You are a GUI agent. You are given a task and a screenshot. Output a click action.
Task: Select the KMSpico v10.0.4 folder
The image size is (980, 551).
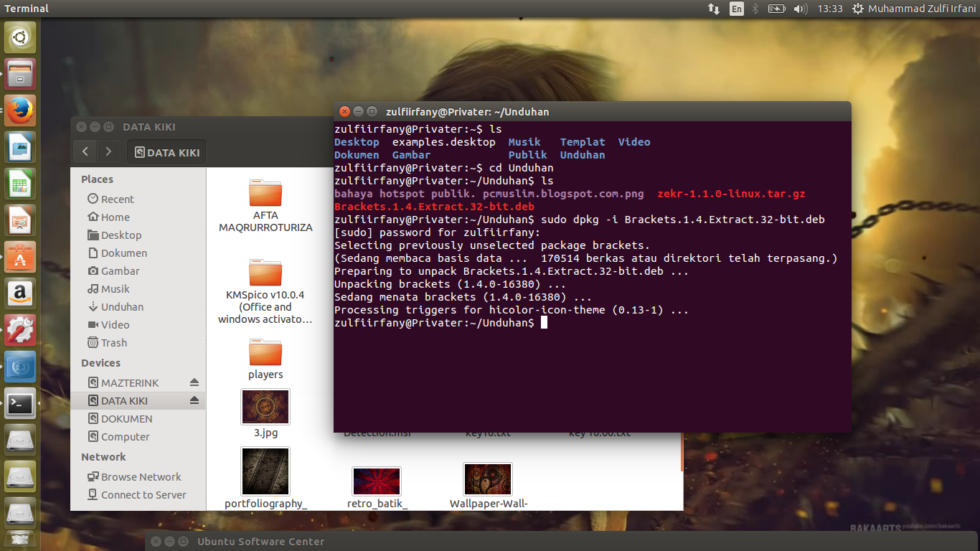tap(265, 291)
